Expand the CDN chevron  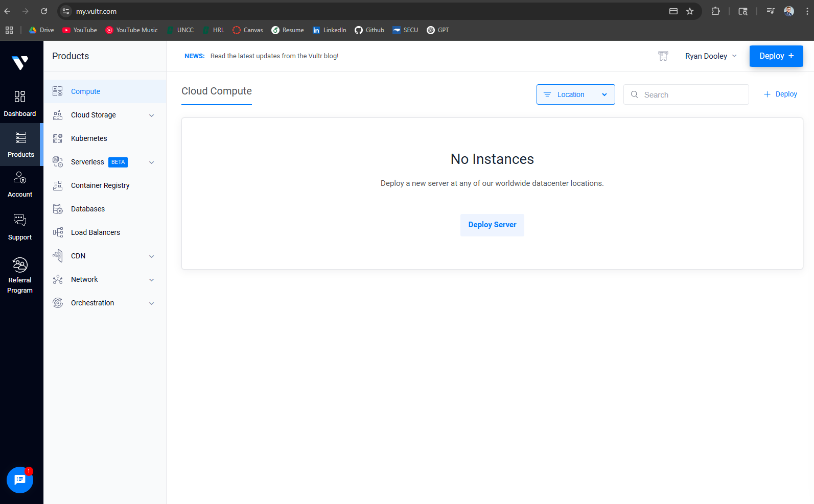pyautogui.click(x=152, y=256)
